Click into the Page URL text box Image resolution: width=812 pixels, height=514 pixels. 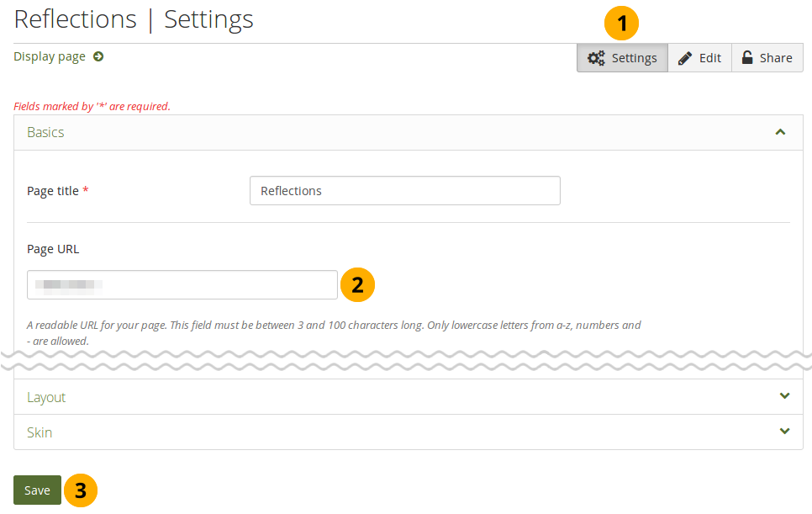[x=182, y=285]
